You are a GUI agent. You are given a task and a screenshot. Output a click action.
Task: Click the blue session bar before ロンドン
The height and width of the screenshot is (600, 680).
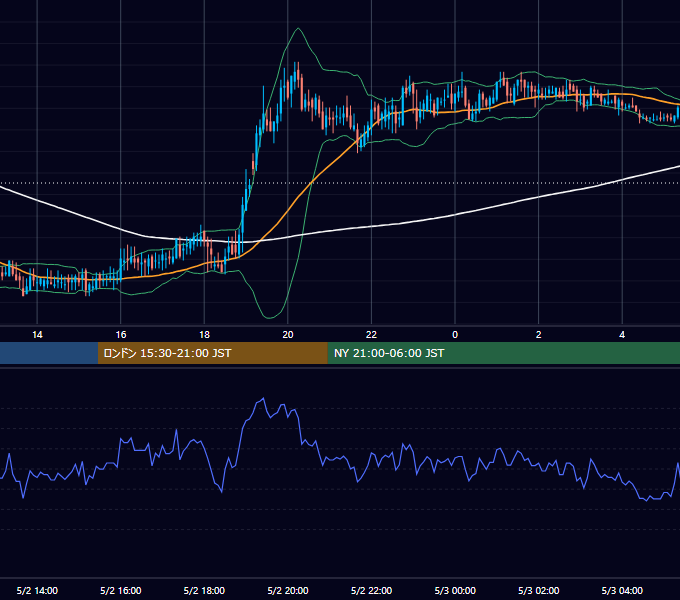49,353
